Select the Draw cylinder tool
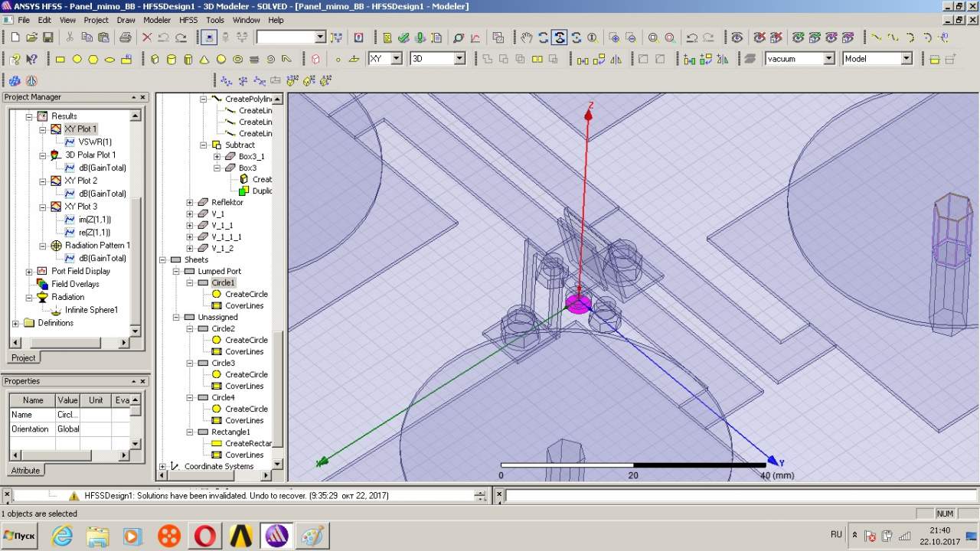The height and width of the screenshot is (551, 980). pyautogui.click(x=171, y=59)
